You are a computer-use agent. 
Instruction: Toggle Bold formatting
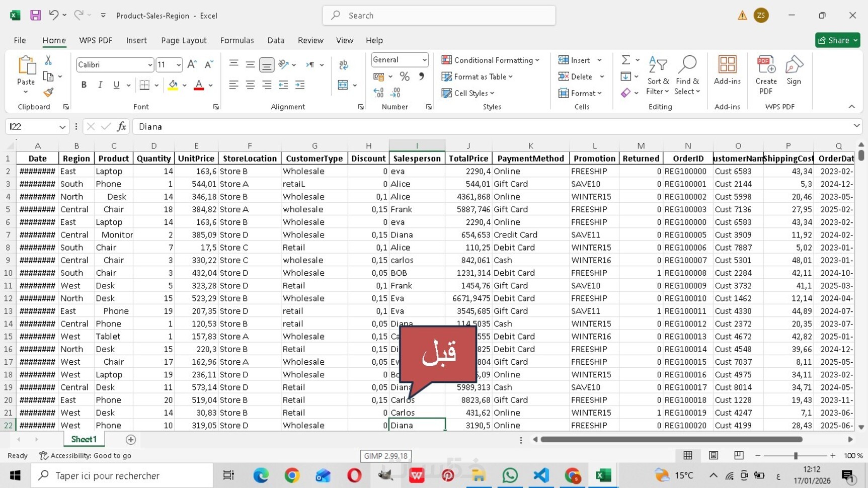click(x=84, y=85)
